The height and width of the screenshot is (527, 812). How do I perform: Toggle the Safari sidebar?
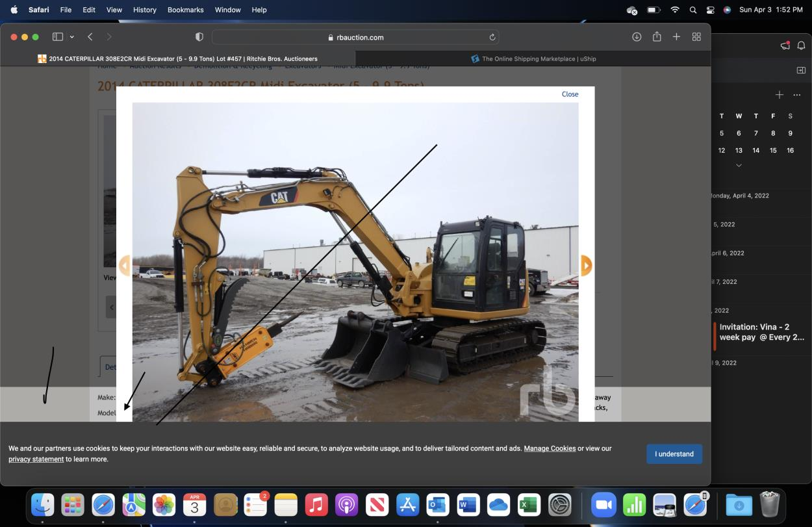[57, 37]
